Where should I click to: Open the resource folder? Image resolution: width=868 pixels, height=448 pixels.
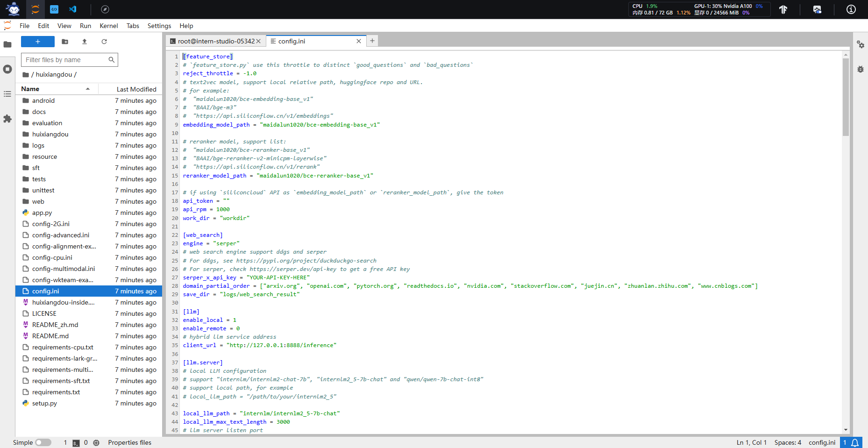coord(89,156)
